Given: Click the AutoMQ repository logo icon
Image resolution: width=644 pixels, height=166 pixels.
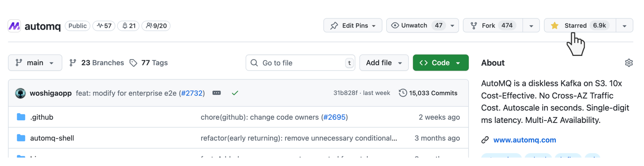Looking at the screenshot, I should click(x=14, y=26).
